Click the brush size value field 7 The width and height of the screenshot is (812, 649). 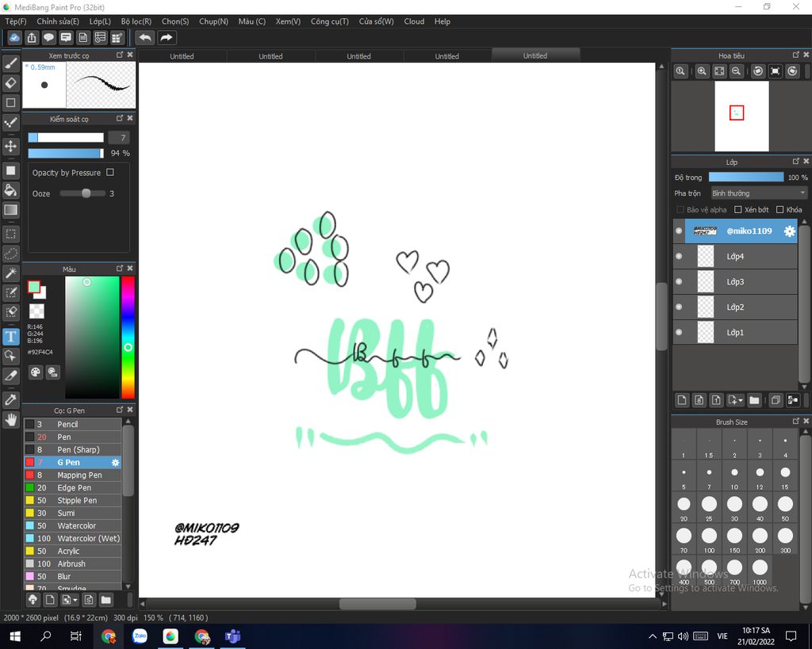[x=120, y=138]
